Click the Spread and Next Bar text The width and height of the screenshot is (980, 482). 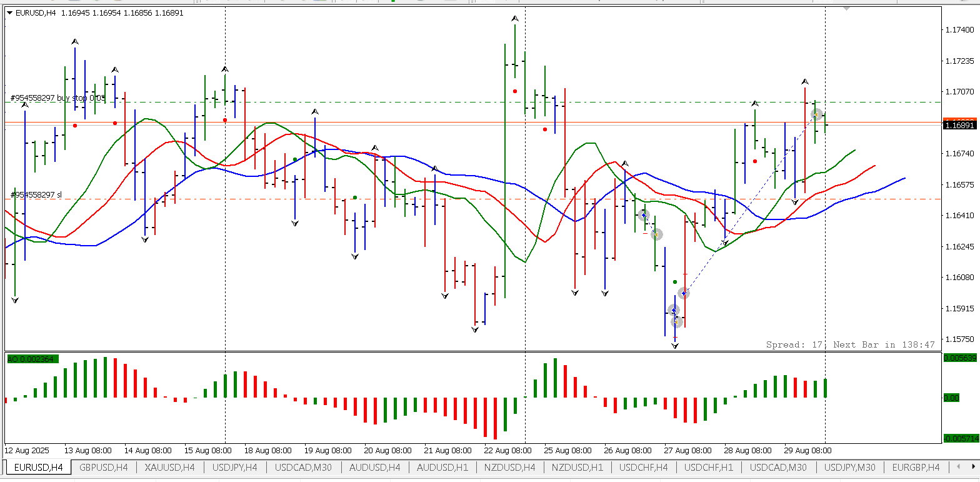tap(850, 344)
